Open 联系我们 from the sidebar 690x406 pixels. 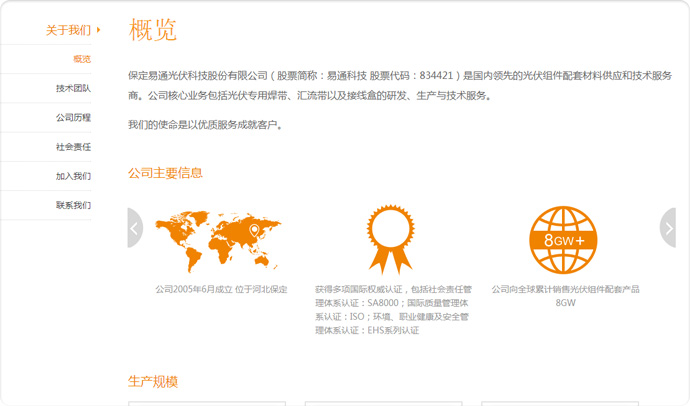click(73, 205)
